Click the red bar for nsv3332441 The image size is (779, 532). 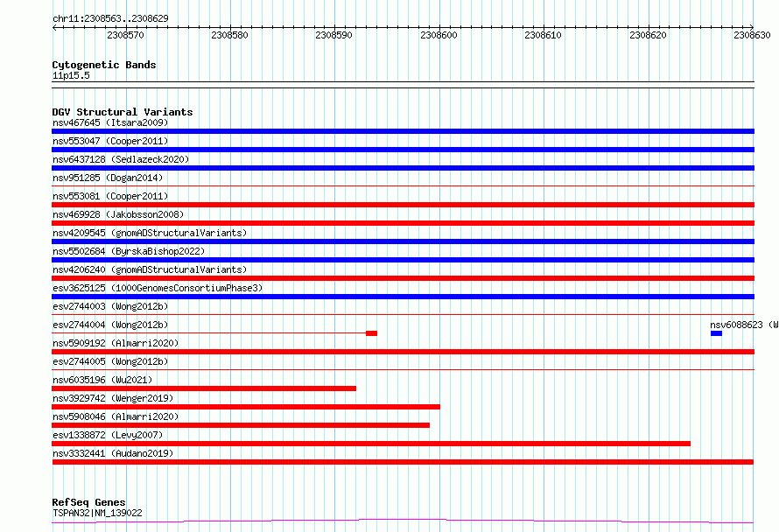tap(403, 462)
